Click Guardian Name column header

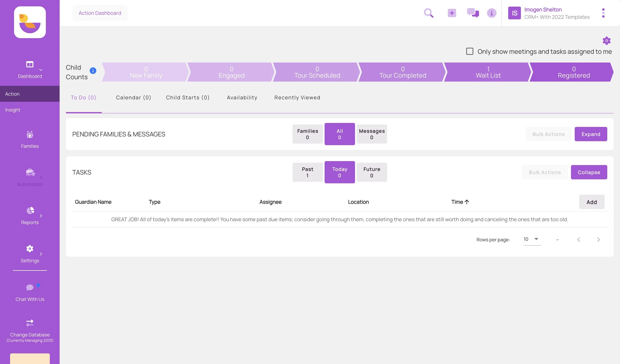(93, 202)
